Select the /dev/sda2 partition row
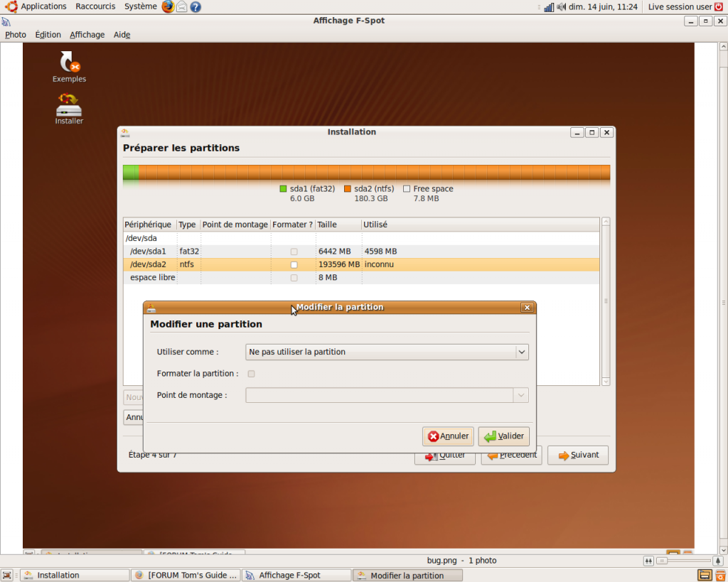Screen dimensions: 728x582 point(361,264)
